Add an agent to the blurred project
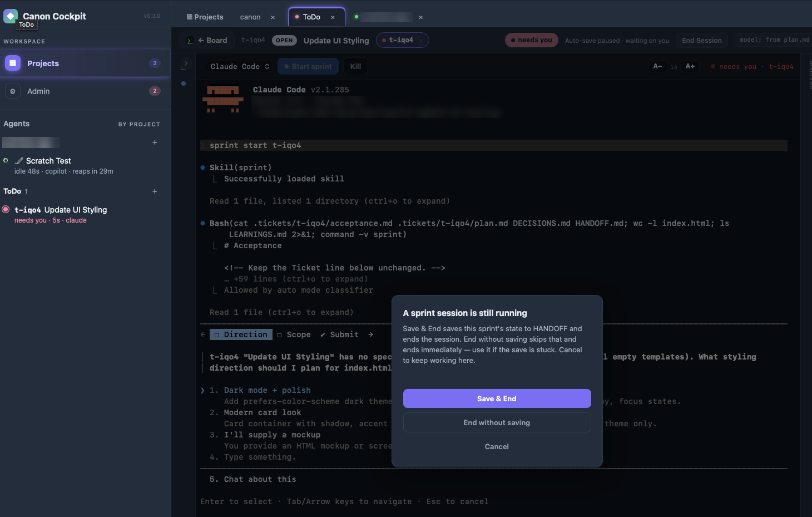 (155, 142)
